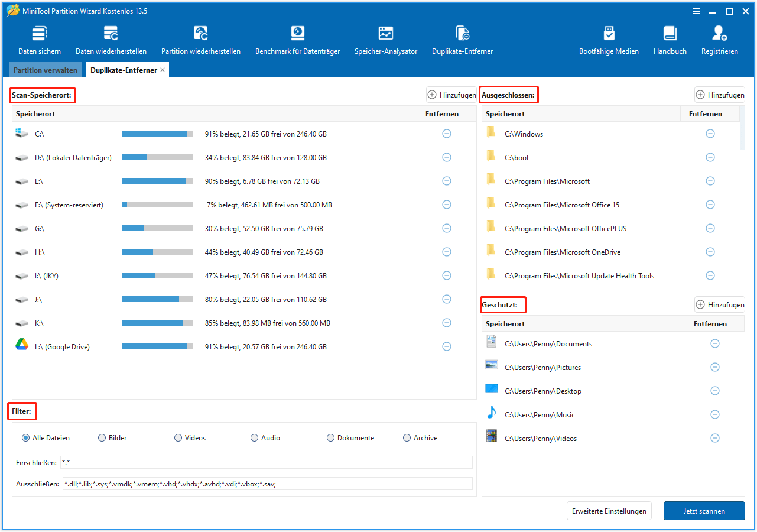Click the usage bar of drive C:

click(x=157, y=134)
